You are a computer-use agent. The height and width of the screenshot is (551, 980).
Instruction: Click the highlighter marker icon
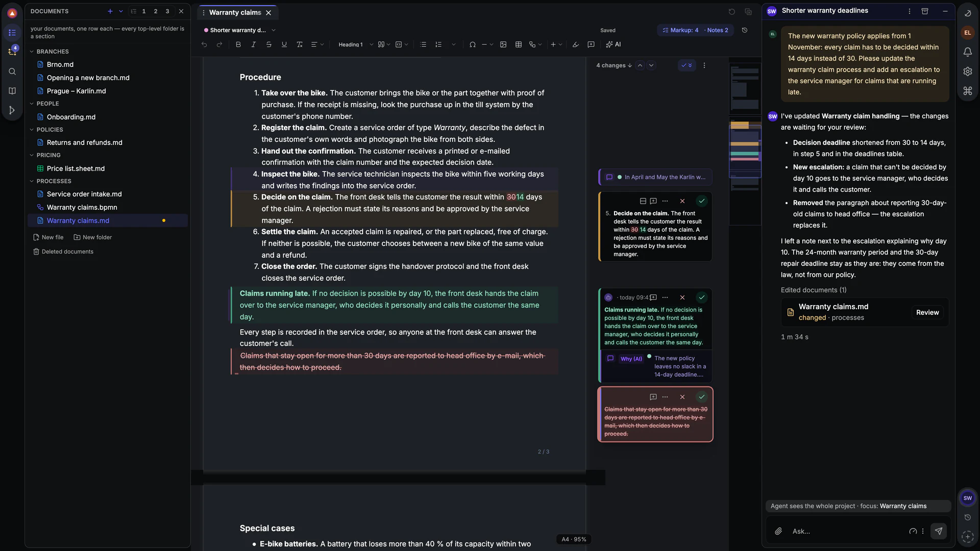coord(576,45)
